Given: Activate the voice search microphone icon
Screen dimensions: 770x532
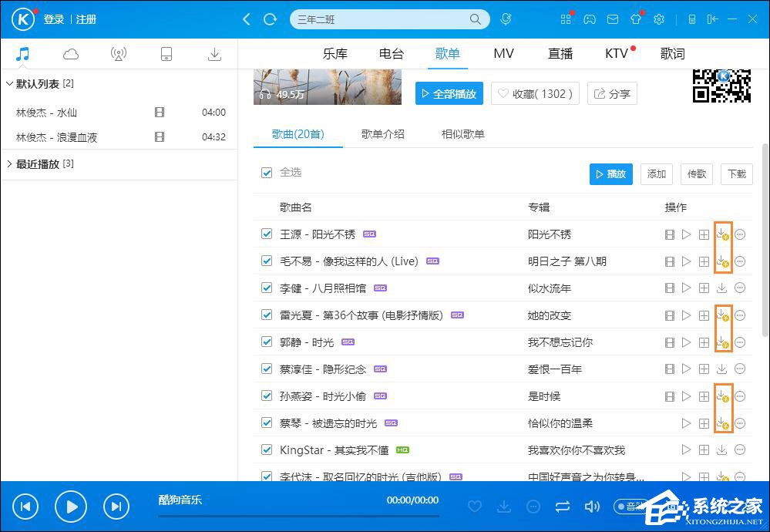Looking at the screenshot, I should 506,19.
